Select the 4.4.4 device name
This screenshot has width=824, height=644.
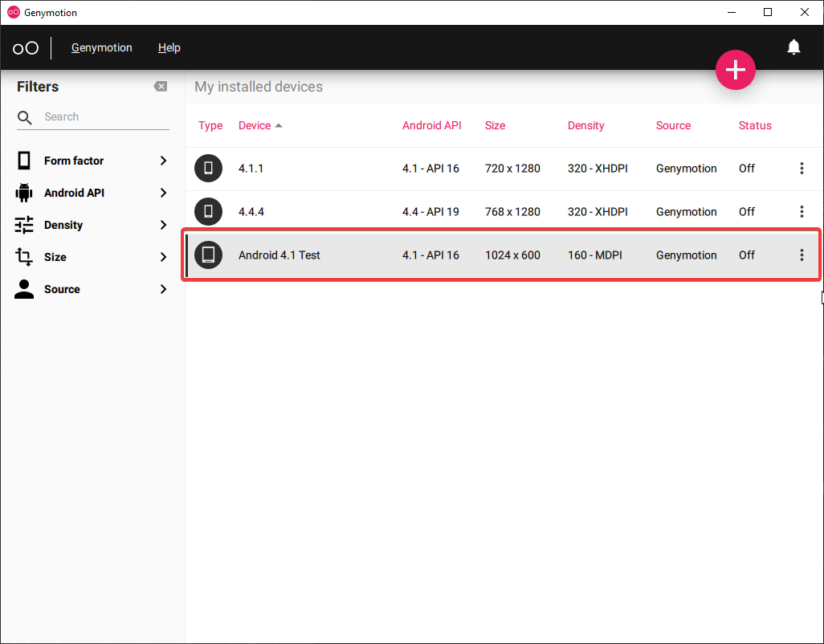[251, 212]
